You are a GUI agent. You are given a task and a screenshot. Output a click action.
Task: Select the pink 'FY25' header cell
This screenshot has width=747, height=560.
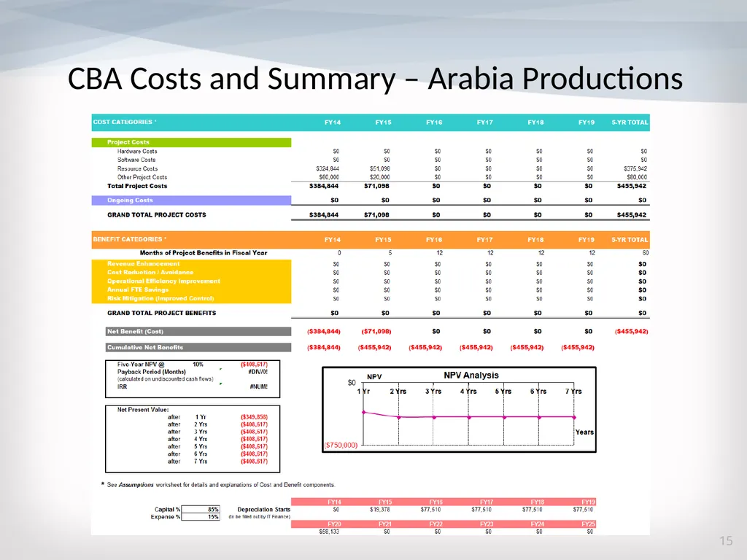[x=588, y=524]
